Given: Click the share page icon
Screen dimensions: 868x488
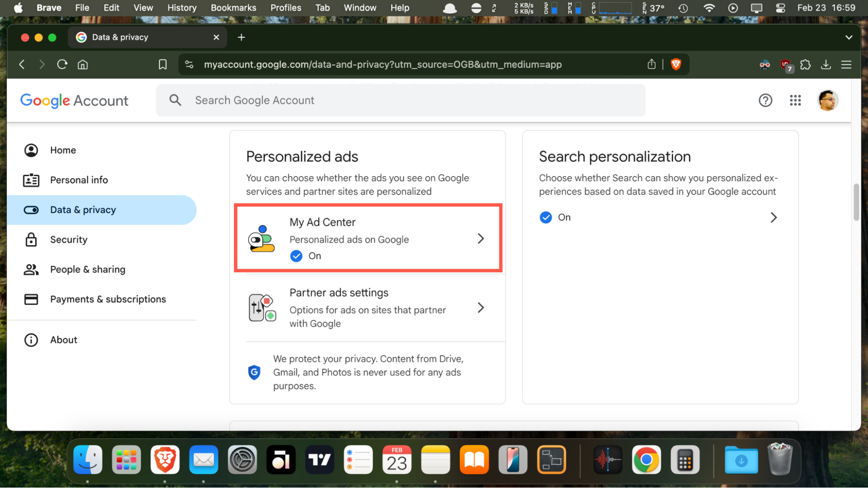Looking at the screenshot, I should (651, 64).
